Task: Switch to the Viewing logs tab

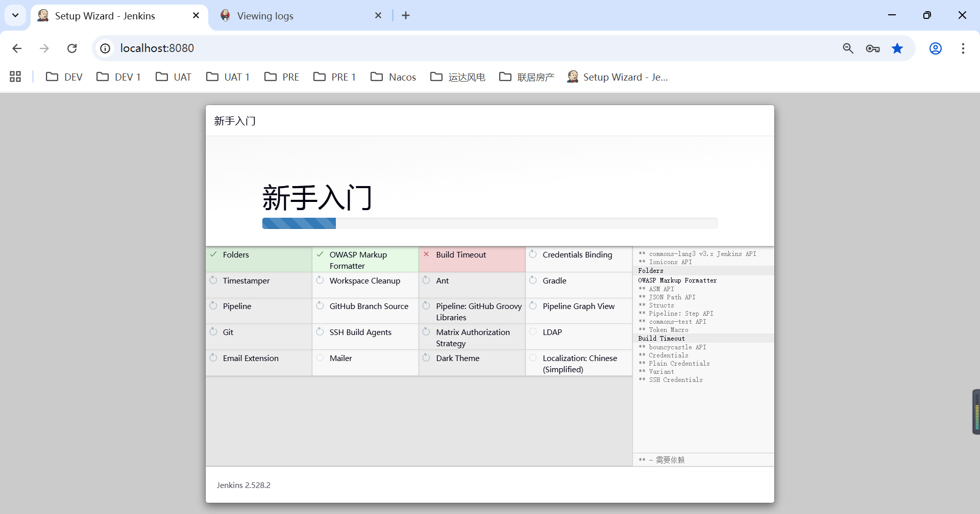Action: click(301, 16)
